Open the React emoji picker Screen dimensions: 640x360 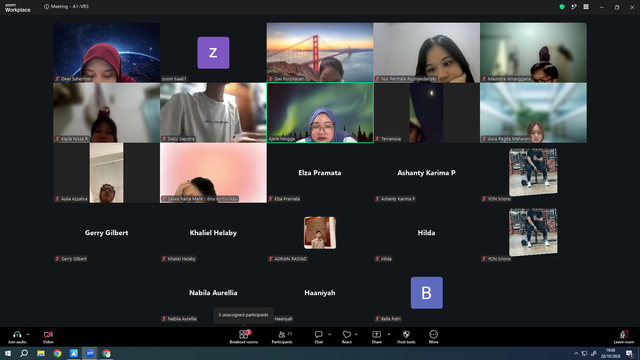point(347,337)
